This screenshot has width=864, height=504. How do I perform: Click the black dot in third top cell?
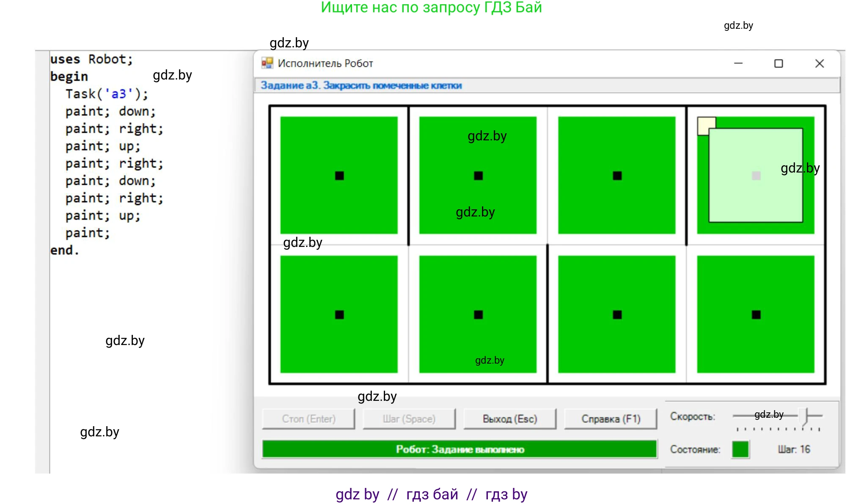point(617,175)
